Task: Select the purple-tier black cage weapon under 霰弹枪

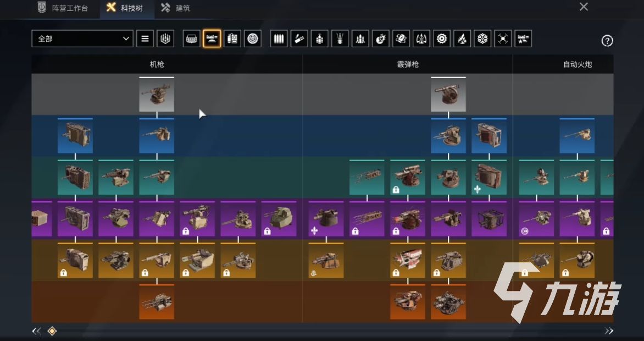Action: pos(488,219)
